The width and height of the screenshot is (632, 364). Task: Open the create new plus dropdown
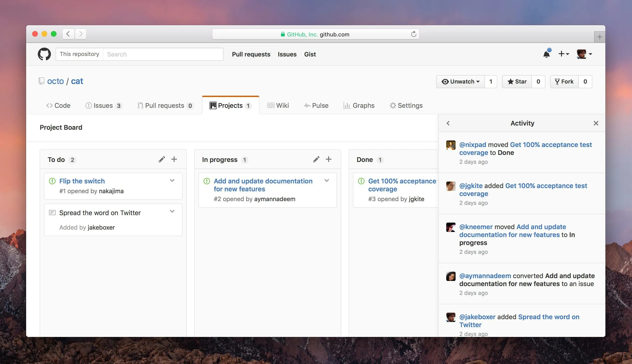click(x=563, y=54)
